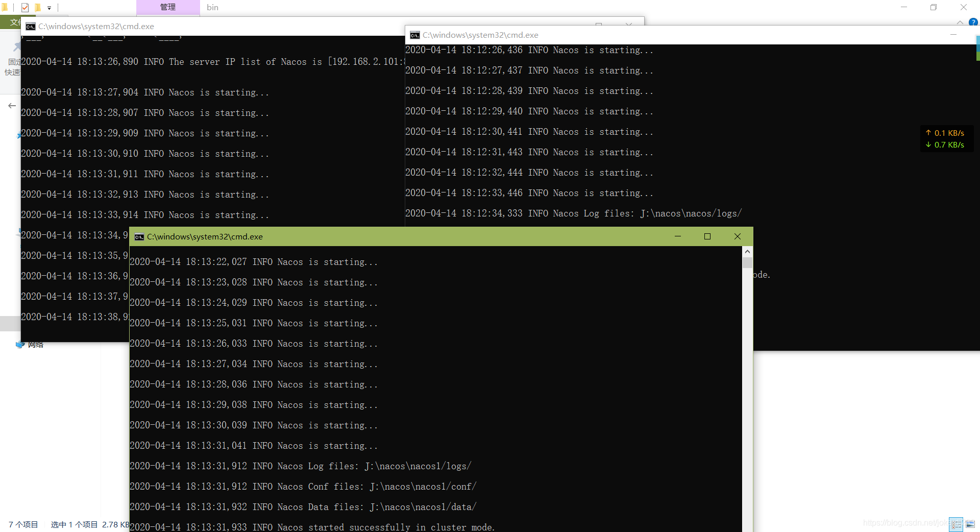Select the 管理 ribbon tab

coord(168,7)
